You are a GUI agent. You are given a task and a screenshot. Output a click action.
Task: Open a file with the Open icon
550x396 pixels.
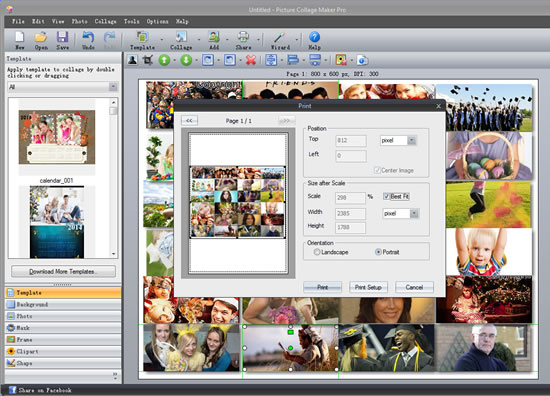[41, 37]
